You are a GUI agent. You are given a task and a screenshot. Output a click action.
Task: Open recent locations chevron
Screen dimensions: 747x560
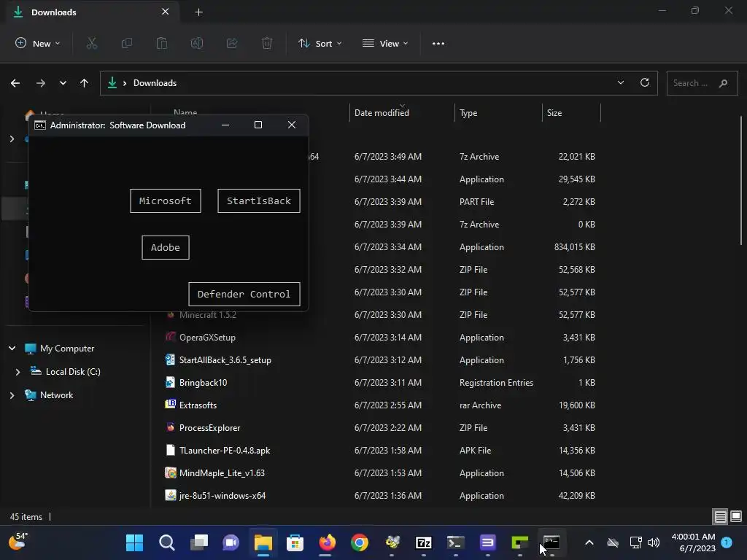pyautogui.click(x=63, y=83)
